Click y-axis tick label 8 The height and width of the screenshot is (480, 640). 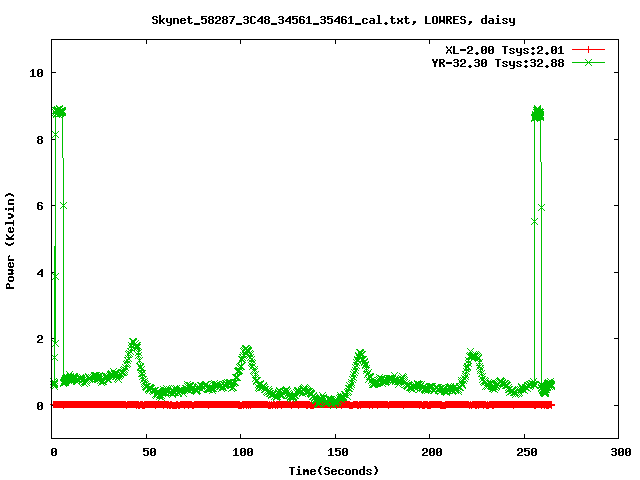coord(40,140)
